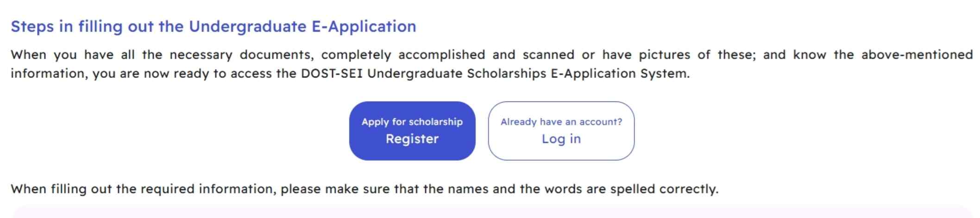980x218 pixels.
Task: Click the light panel at the bottom edge
Action: [490, 213]
